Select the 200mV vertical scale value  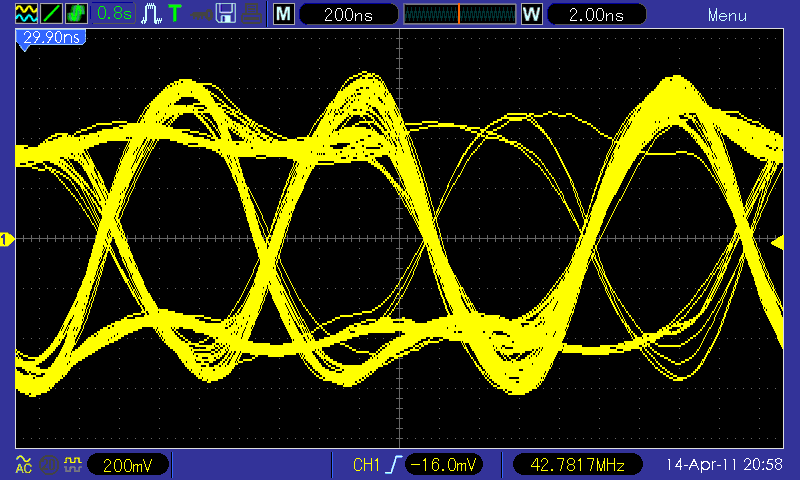tap(128, 465)
